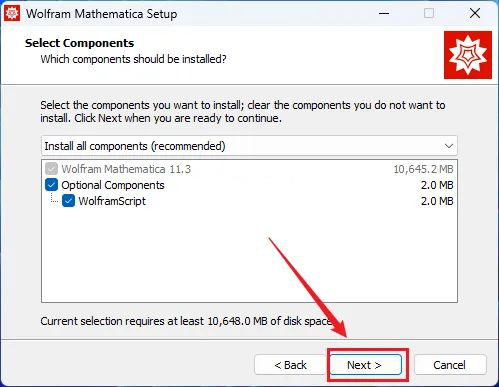
Task: Click the Wolfram spikey icon in title bar
Action: [12, 14]
